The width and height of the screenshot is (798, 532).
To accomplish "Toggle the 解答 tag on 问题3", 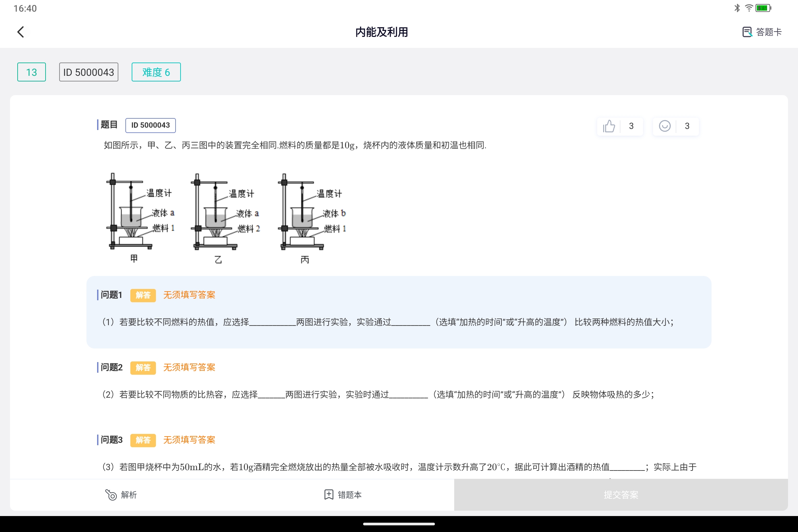I will click(143, 440).
